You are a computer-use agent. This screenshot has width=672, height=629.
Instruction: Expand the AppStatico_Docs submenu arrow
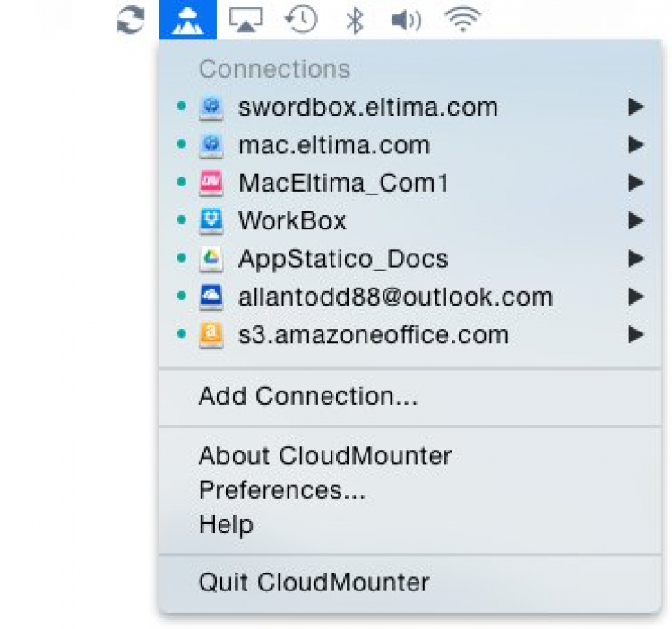tap(636, 258)
